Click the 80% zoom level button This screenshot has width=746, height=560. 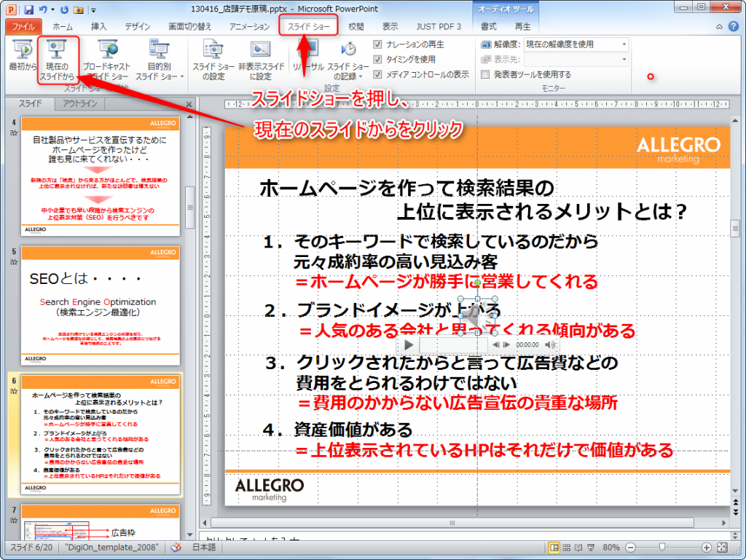click(x=611, y=548)
